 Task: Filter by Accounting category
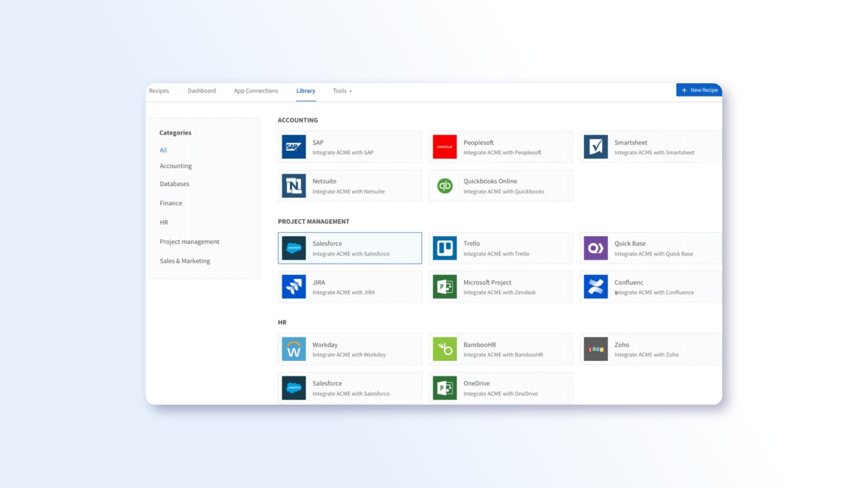pyautogui.click(x=175, y=166)
